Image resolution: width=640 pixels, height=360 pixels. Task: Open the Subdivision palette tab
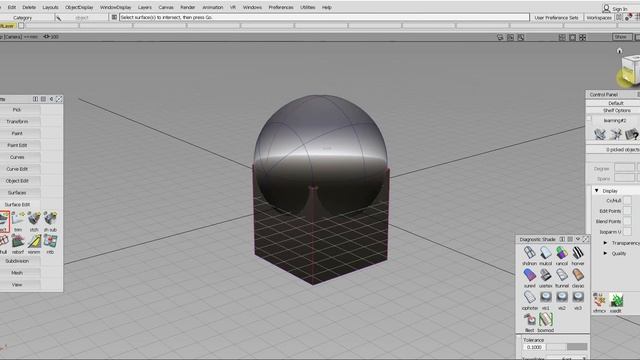[17, 261]
